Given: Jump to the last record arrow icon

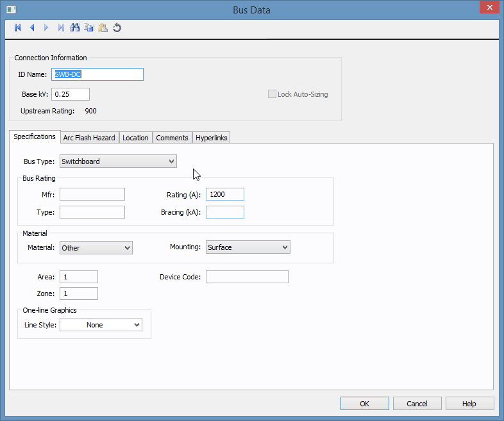Looking at the screenshot, I should click(60, 28).
